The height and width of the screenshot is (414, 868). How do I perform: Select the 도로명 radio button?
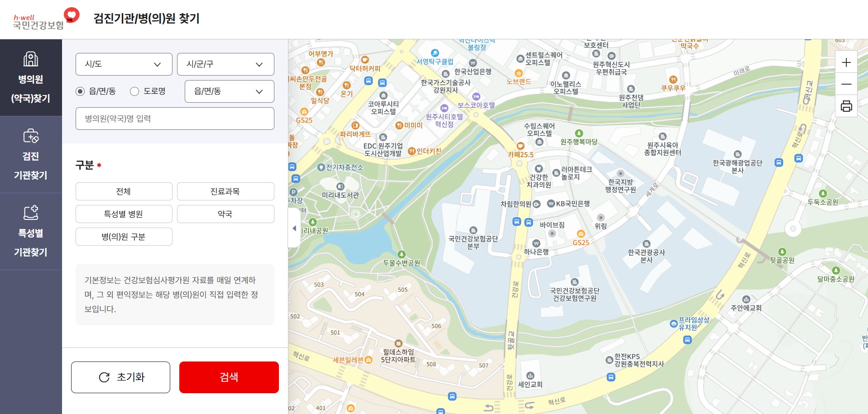point(134,91)
